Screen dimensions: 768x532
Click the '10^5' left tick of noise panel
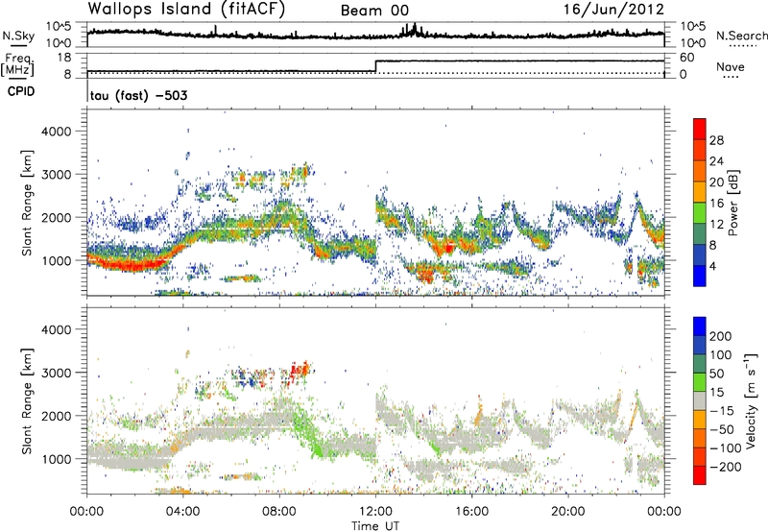tap(59, 27)
